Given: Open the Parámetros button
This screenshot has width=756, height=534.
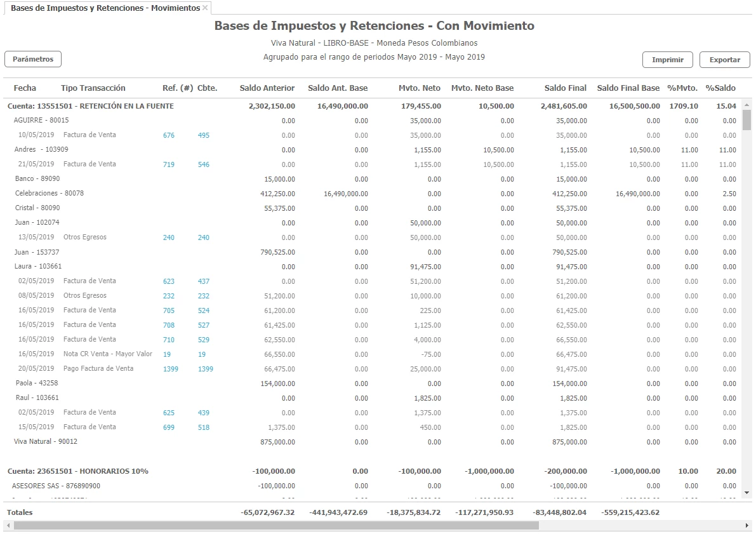Looking at the screenshot, I should click(x=33, y=59).
